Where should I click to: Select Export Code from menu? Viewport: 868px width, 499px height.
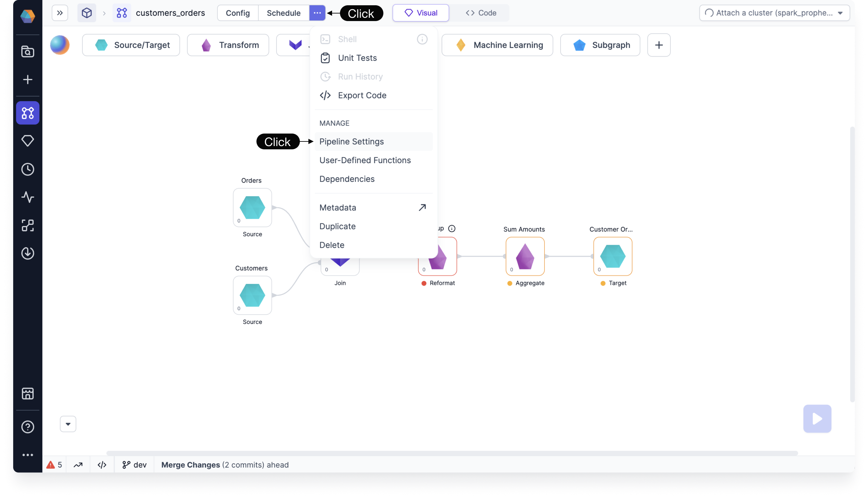pos(362,95)
